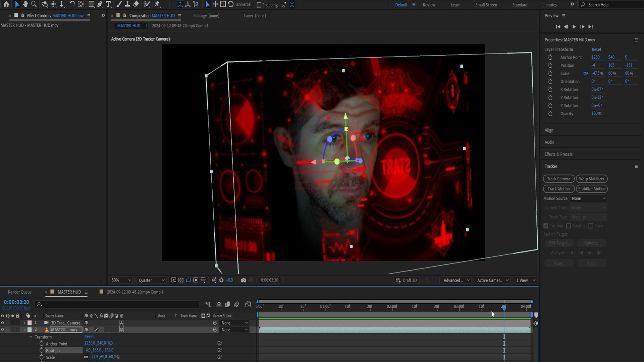Screen dimensions: 644x362
Task: Select the Pen tool
Action: point(100,4)
